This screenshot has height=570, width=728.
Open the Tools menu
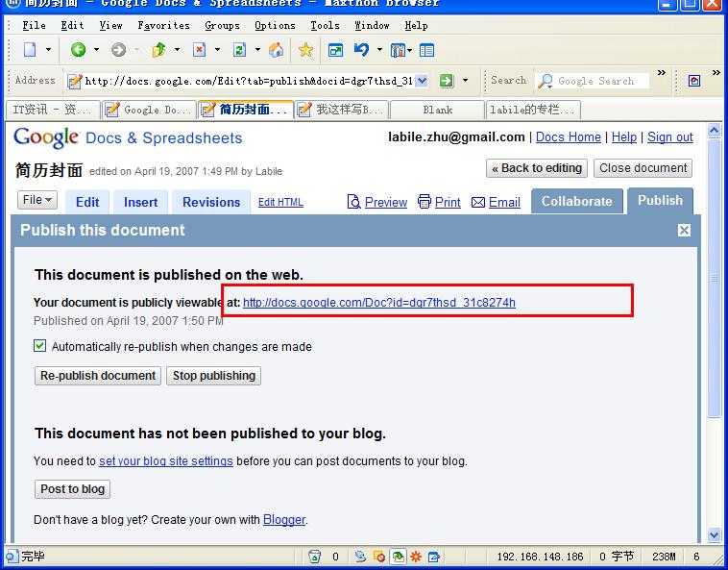325,25
